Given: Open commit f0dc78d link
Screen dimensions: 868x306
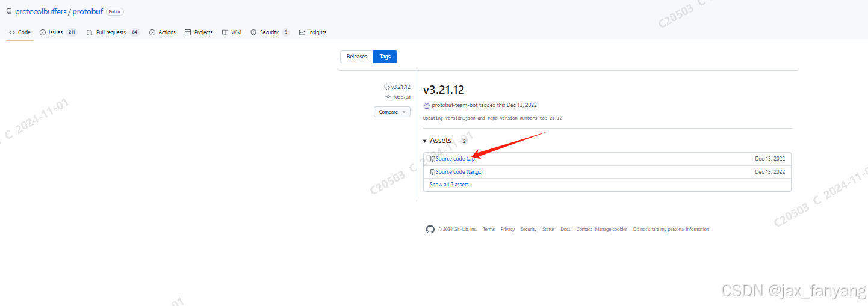Looking at the screenshot, I should click(x=402, y=97).
